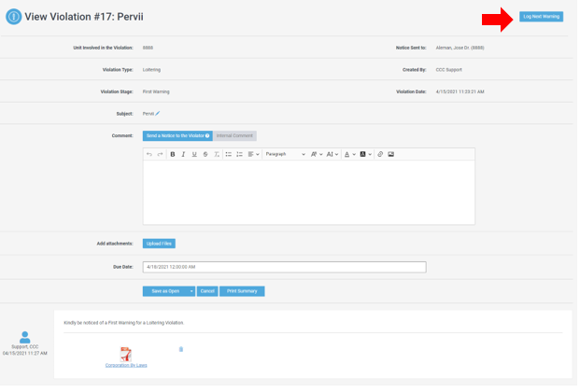Clear text formatting
The width and height of the screenshot is (580, 392).
coord(217,155)
